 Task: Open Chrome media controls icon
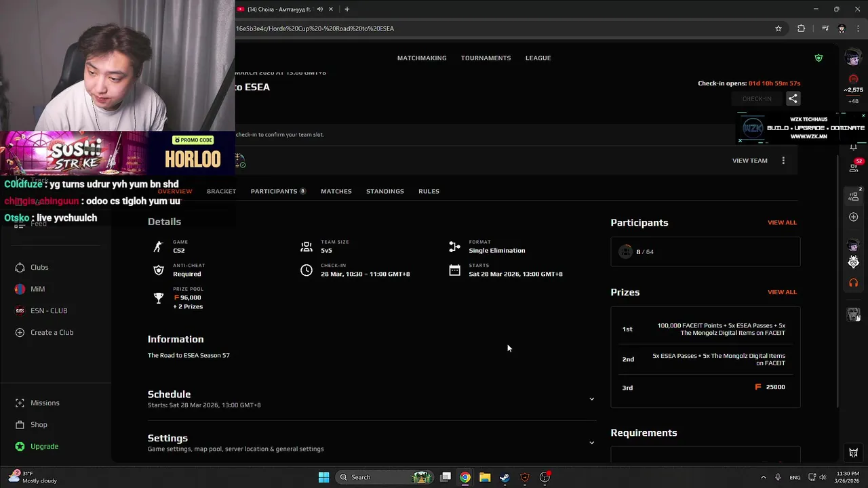click(825, 28)
